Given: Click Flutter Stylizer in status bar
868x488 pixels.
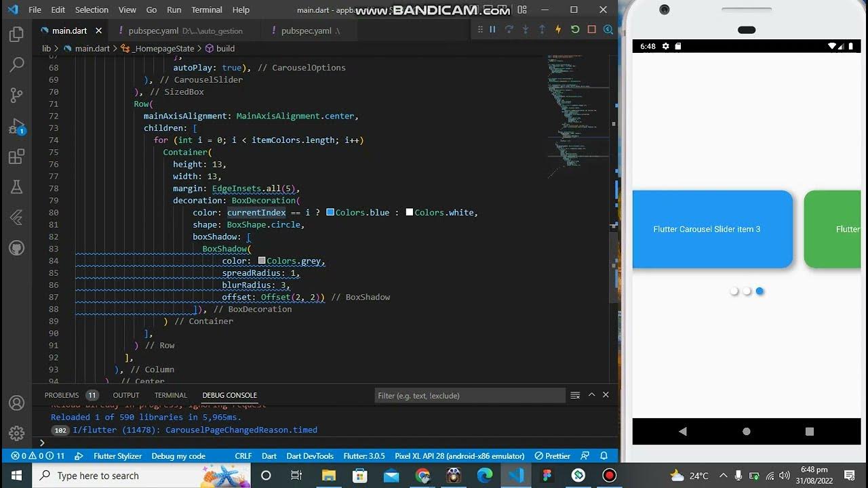Looking at the screenshot, I should [x=117, y=456].
